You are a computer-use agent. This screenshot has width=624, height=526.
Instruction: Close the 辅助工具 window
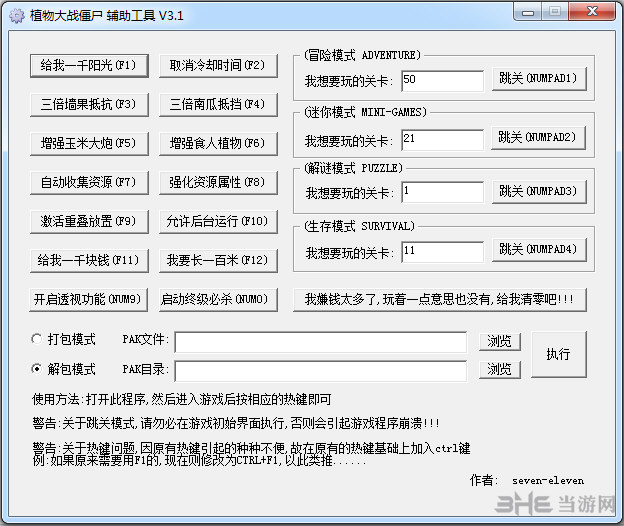pos(600,14)
